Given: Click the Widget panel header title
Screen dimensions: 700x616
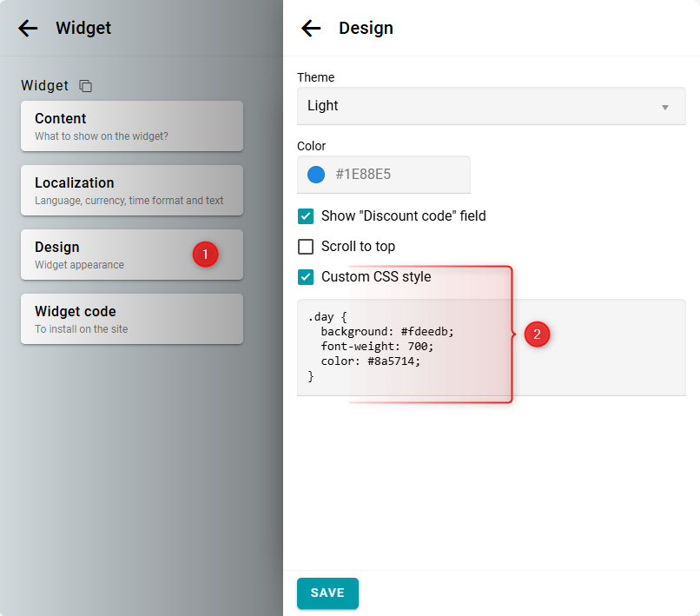Looking at the screenshot, I should point(83,28).
